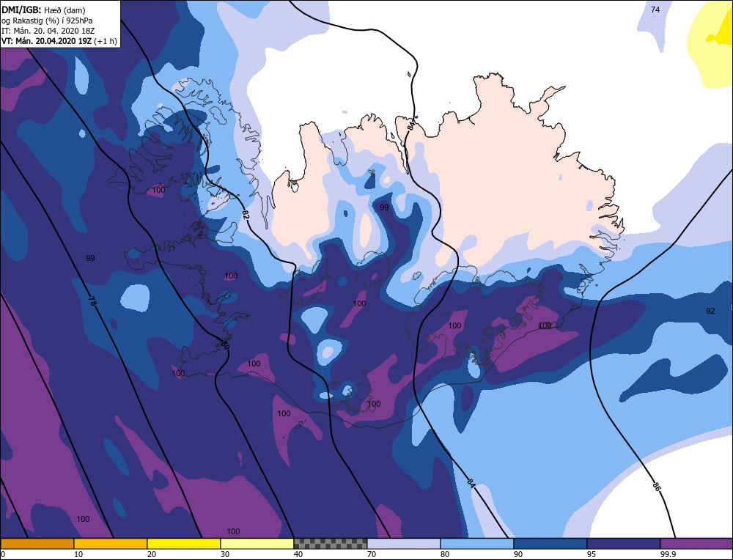Image resolution: width=733 pixels, height=560 pixels.
Task: Click the legend tick label '95'
Action: coord(592,554)
